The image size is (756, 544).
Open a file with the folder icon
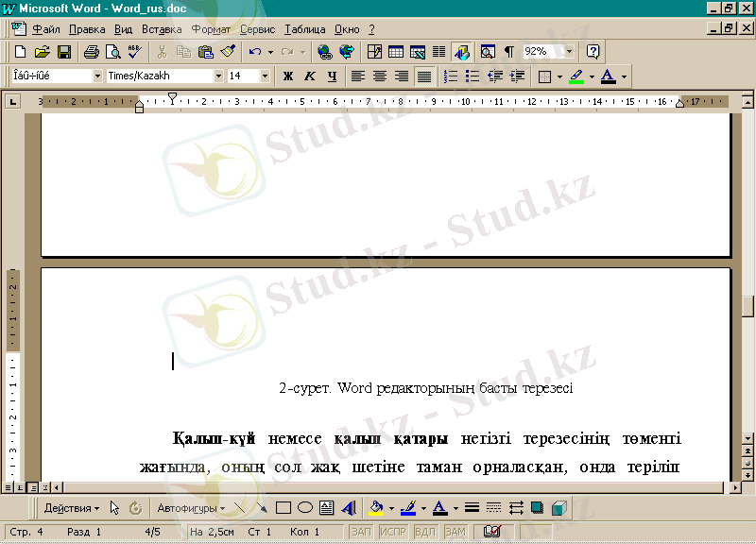coord(42,52)
